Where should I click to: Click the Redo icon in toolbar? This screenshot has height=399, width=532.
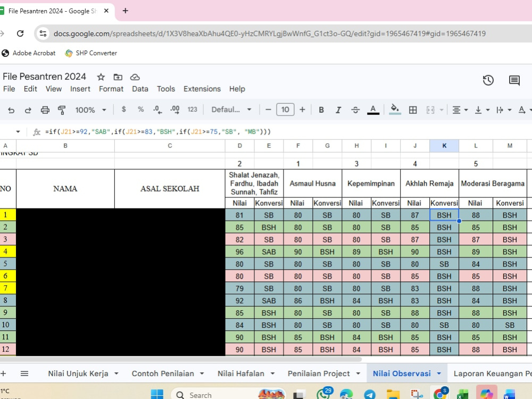(x=28, y=110)
